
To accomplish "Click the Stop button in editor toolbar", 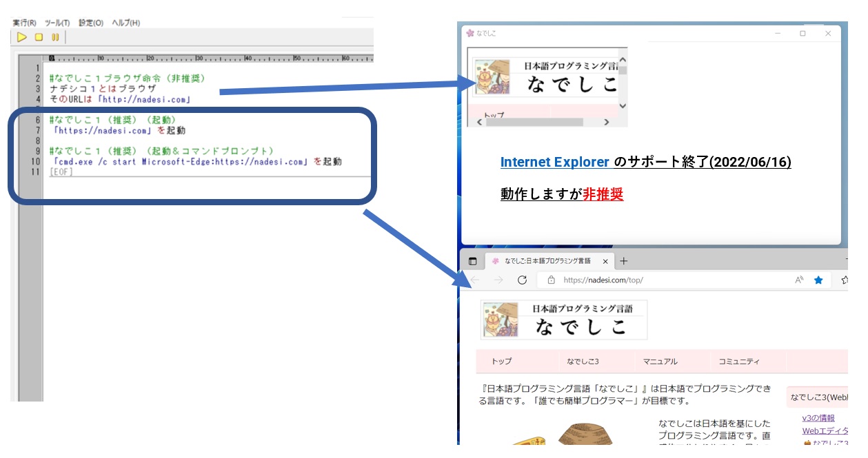I will 39,37.
